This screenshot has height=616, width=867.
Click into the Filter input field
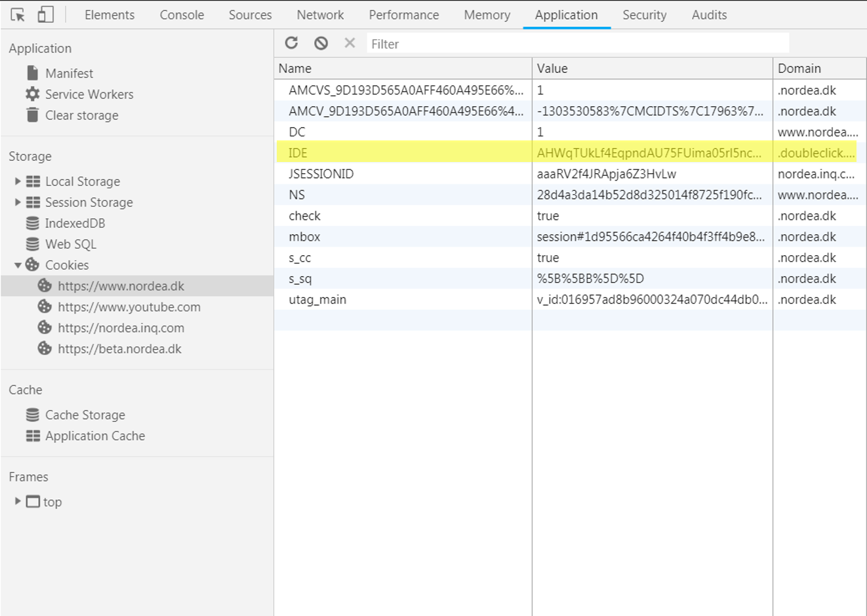[x=577, y=44]
